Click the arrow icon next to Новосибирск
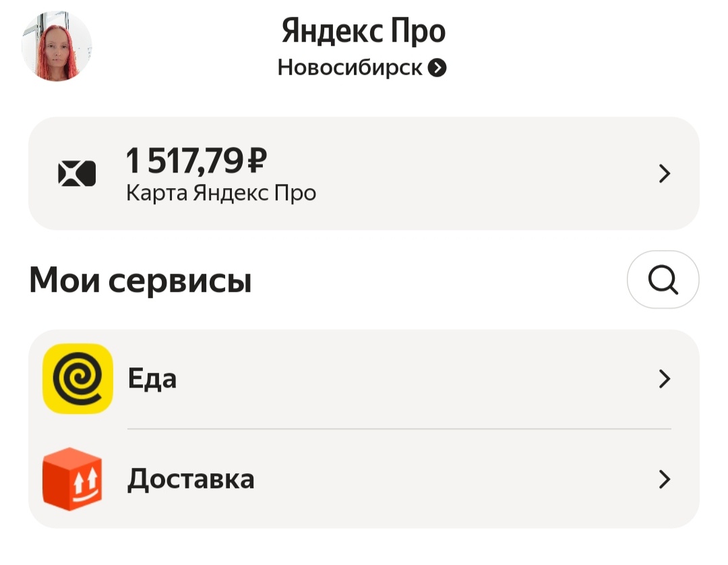 [x=439, y=67]
